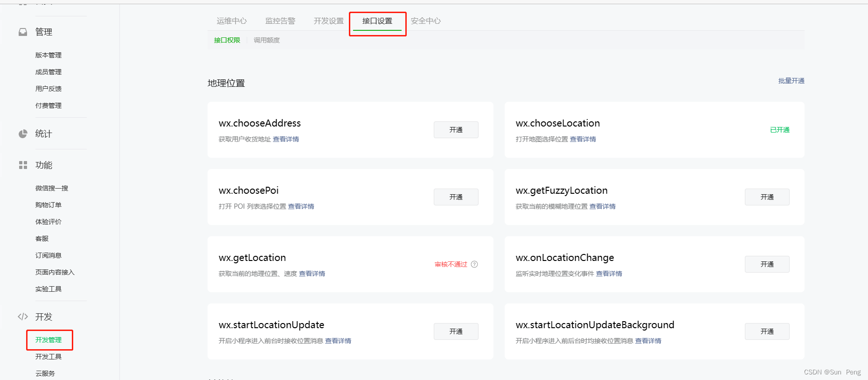Screen dimensions: 868x380
Task: Open 查看详情 for wx.startLocationUpdate
Action: [338, 341]
